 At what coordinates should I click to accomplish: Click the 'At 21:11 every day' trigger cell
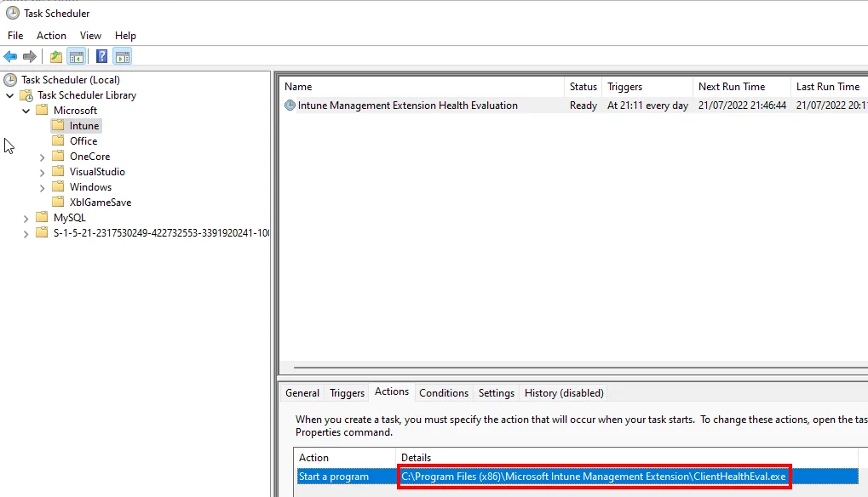tap(647, 105)
